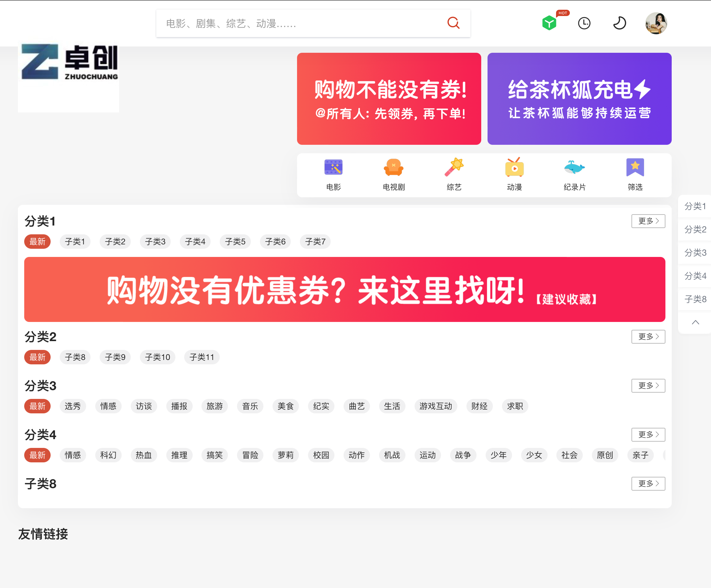Open the purple 给茶杯狐充电 banner
The height and width of the screenshot is (588, 711).
579,99
